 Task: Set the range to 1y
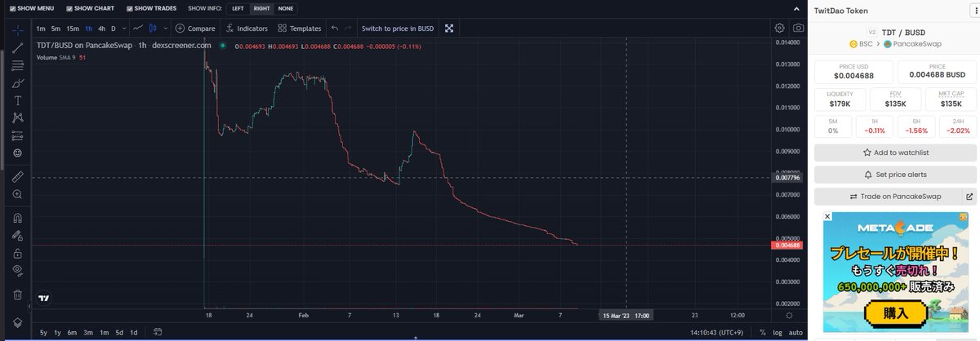58,332
